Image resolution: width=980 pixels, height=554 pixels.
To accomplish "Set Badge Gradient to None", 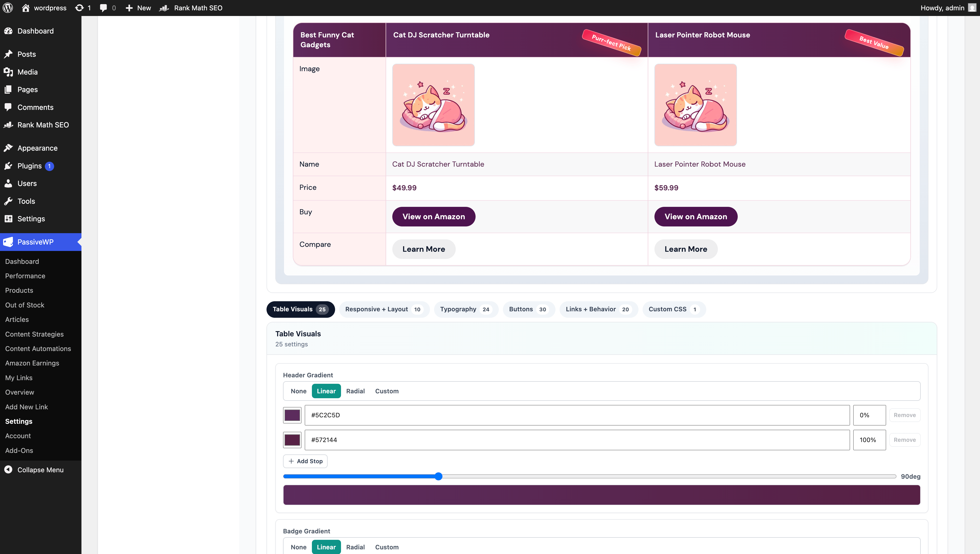I will coord(298,547).
